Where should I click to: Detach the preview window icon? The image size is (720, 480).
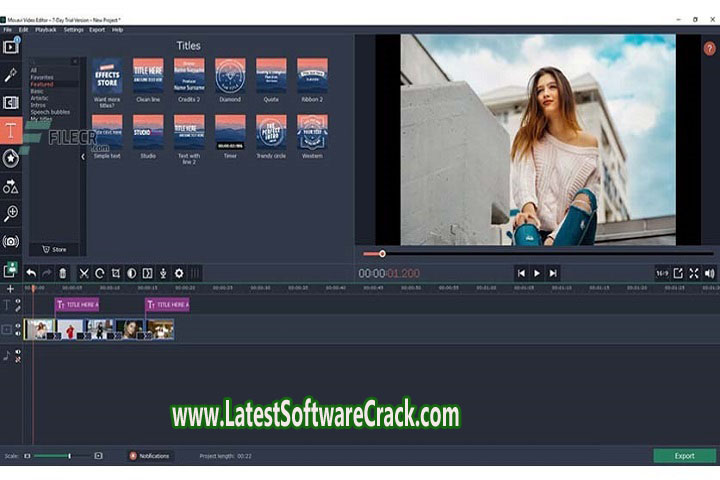click(678, 273)
